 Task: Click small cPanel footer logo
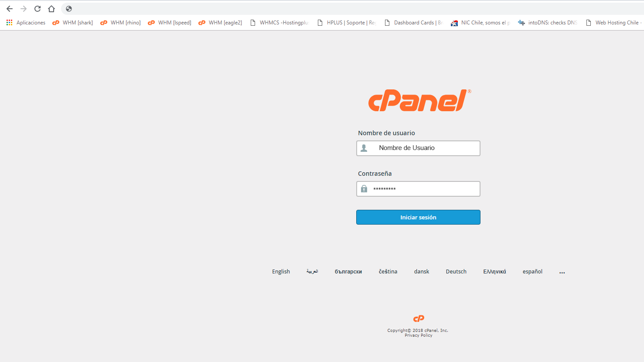[x=419, y=318]
